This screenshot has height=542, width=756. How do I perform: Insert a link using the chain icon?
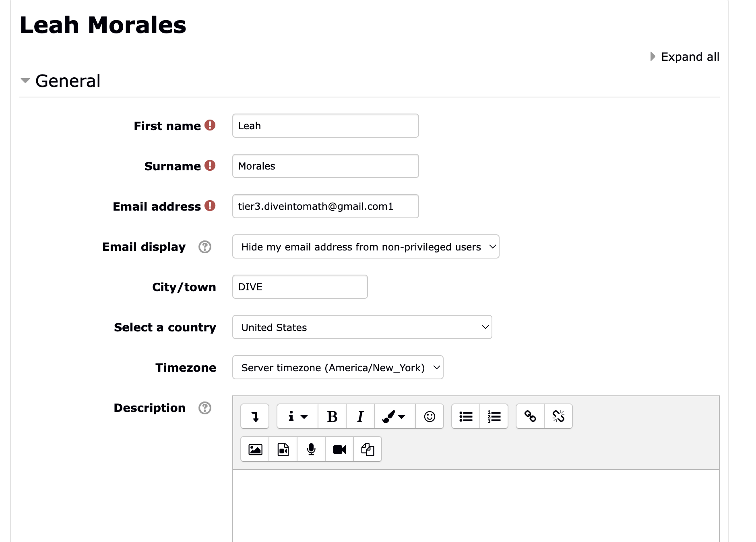(x=530, y=416)
